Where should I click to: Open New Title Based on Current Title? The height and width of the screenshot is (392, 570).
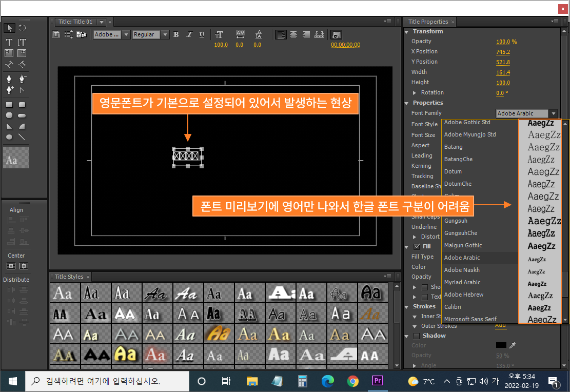tap(56, 34)
